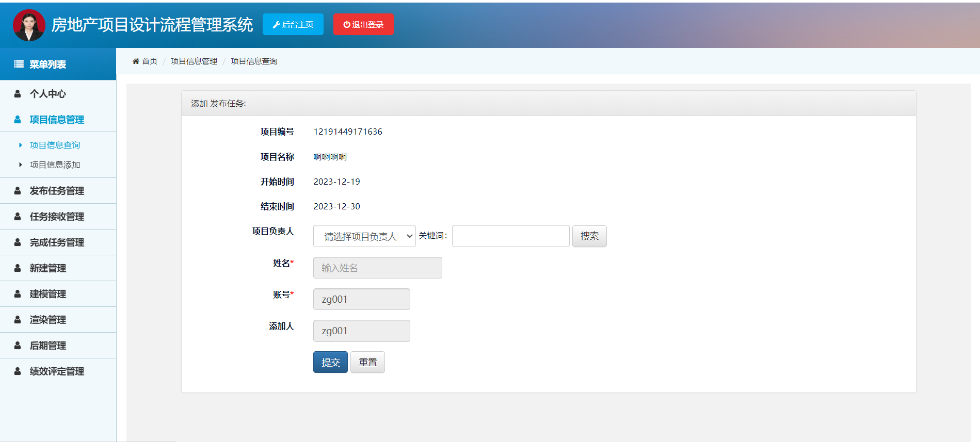The width and height of the screenshot is (980, 442).
Task: Click the user icon beside 新建管理
Action: tap(18, 268)
